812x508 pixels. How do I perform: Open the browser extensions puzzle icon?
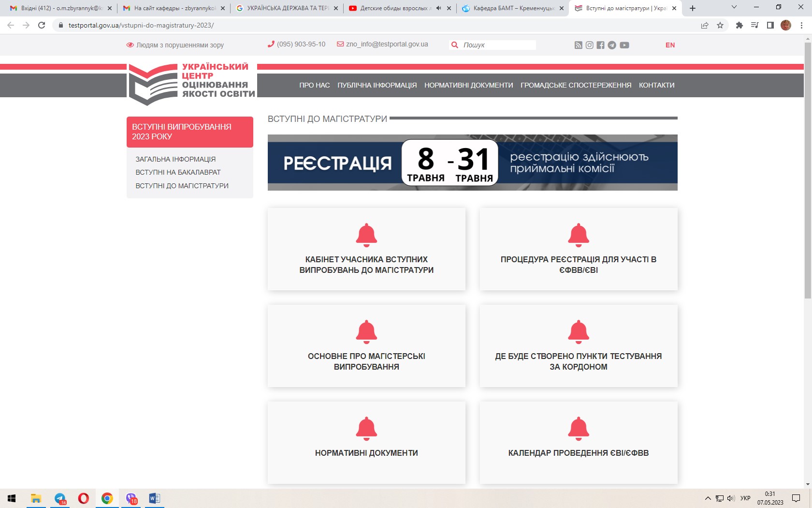coord(739,25)
